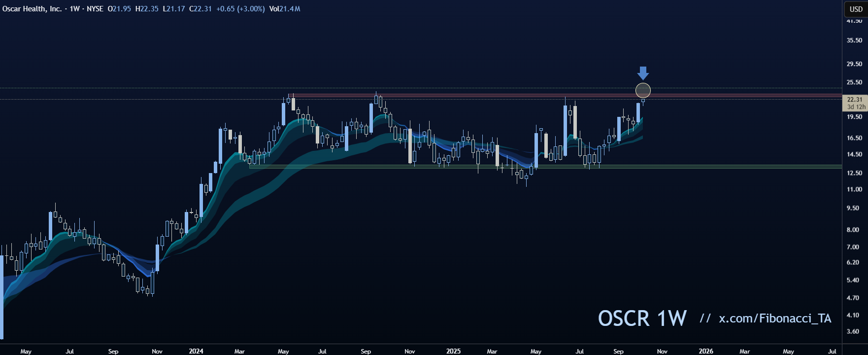Screen dimensions: 868x355
Task: Click the 2026 label on time axis
Action: (x=705, y=351)
